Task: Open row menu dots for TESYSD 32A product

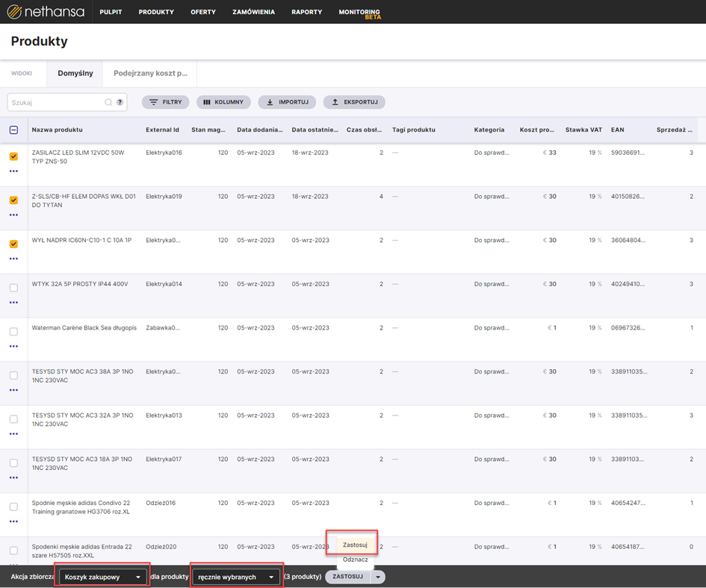Action: [x=14, y=434]
